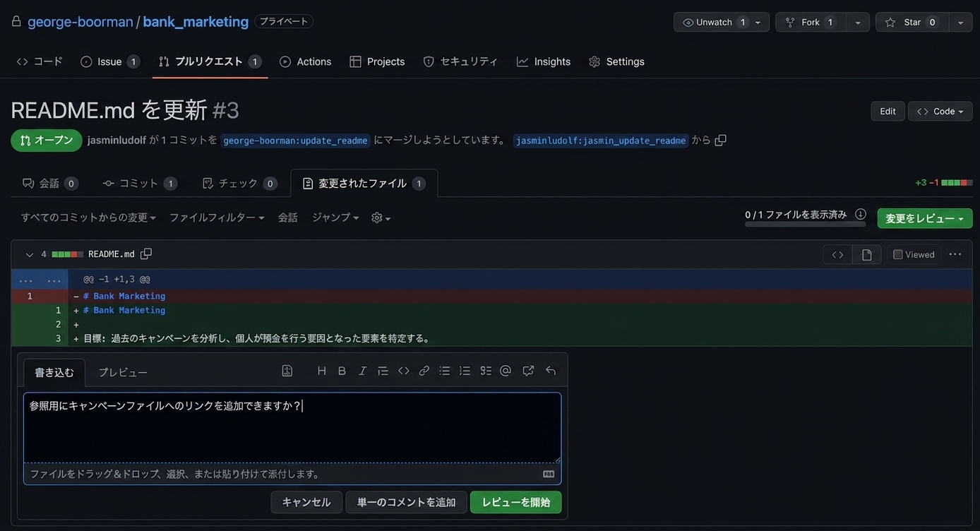Open repository Settings tab

[616, 61]
